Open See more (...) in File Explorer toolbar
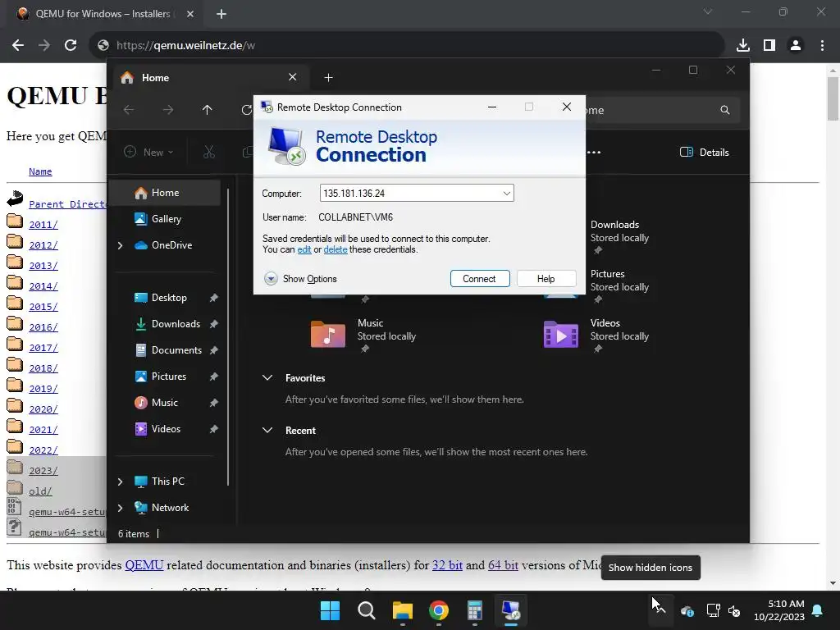 tap(593, 152)
